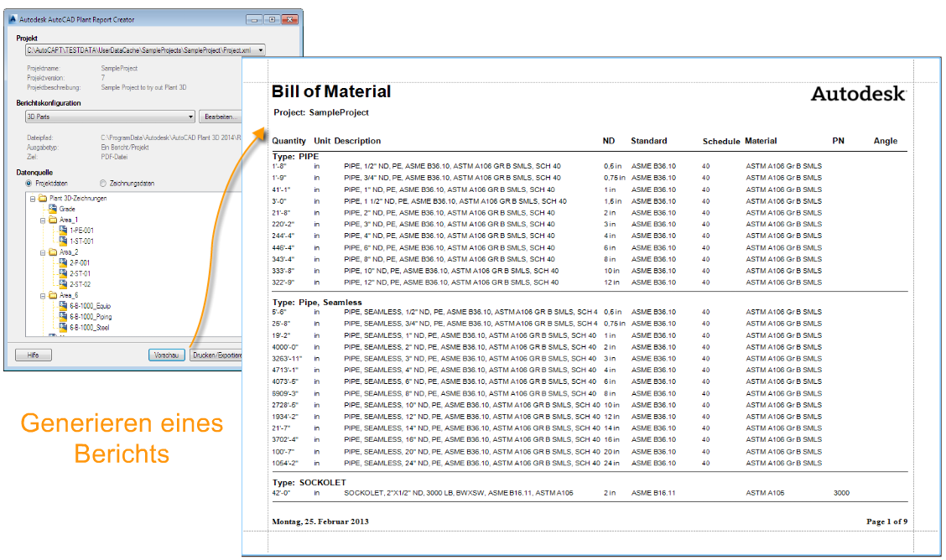This screenshot has height=560, width=946.
Task: Minimize the Plant Report Creator window
Action: [254, 19]
